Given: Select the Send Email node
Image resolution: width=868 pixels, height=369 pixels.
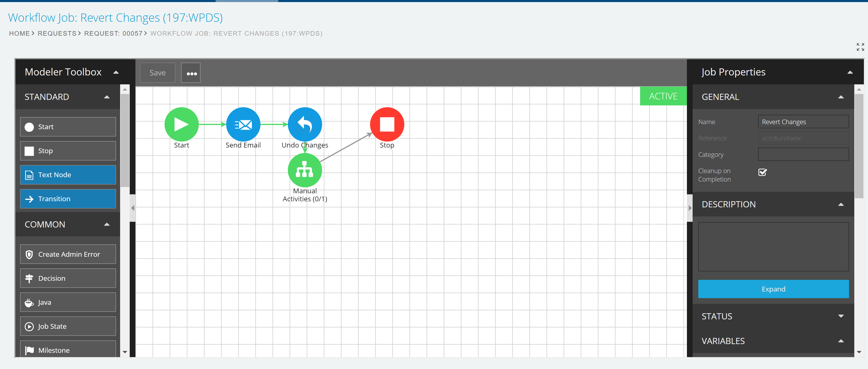Looking at the screenshot, I should pos(243,124).
